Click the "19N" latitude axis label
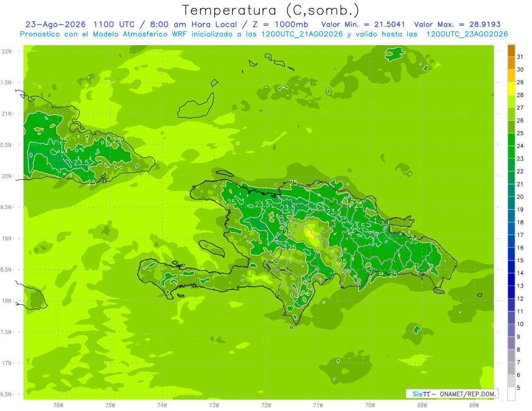Viewport: 532px width, 411px height. 7,238
